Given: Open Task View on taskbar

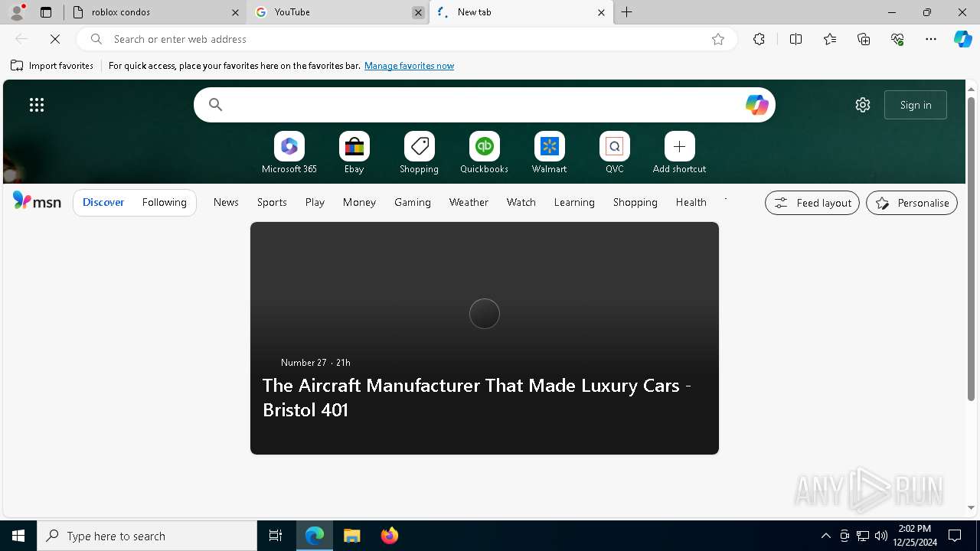Looking at the screenshot, I should [276, 536].
